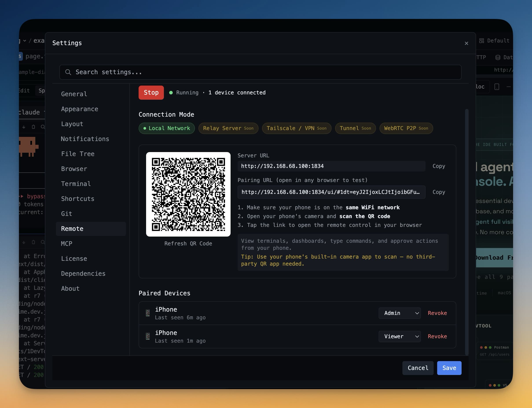Click the phone icon beside the Viewer iPhone device
Image resolution: width=532 pixels, height=408 pixels.
pos(147,336)
